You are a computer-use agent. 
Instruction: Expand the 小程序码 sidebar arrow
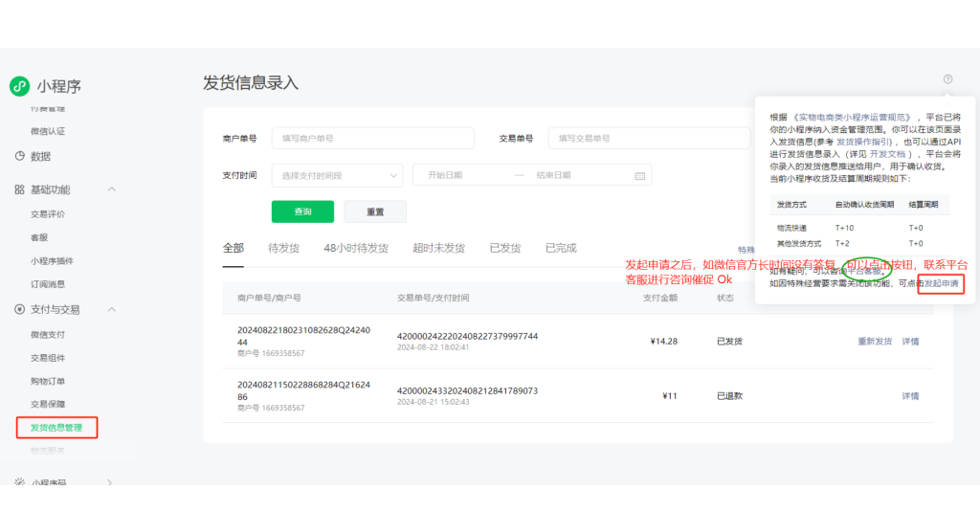coord(109,483)
